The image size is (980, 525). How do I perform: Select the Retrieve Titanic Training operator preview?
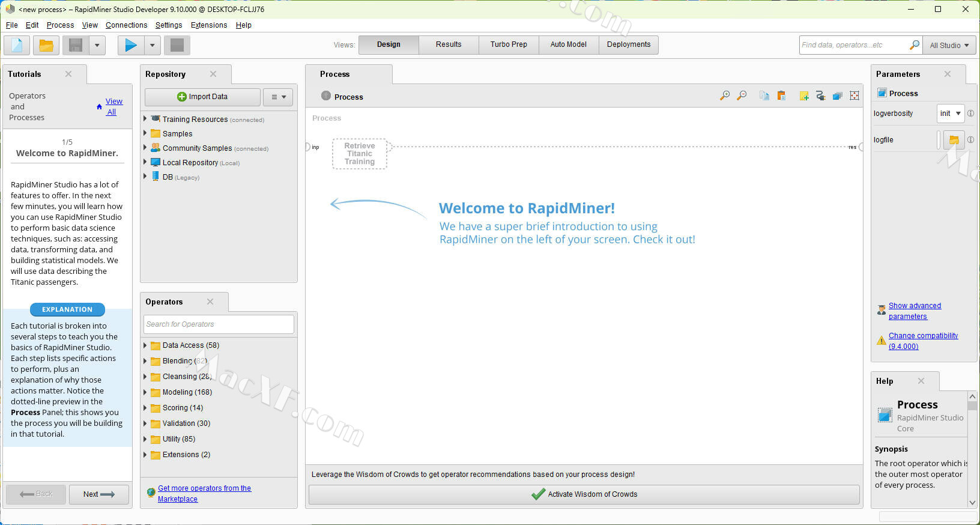360,154
